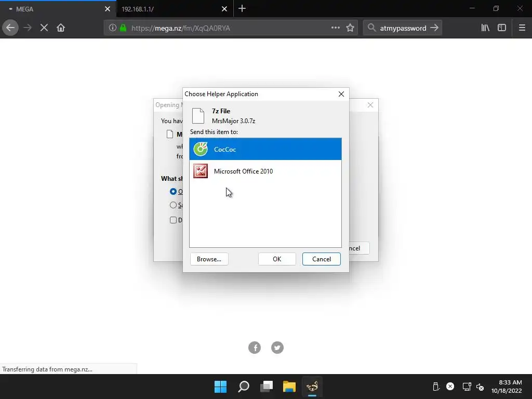The height and width of the screenshot is (399, 532).
Task: Submit the search with the arrow button
Action: tap(434, 28)
